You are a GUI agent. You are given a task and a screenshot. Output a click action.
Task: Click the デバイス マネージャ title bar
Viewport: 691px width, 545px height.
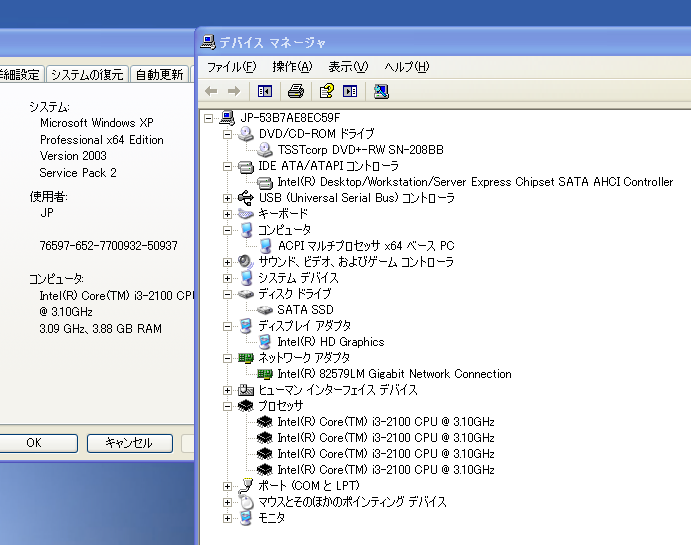tap(444, 42)
